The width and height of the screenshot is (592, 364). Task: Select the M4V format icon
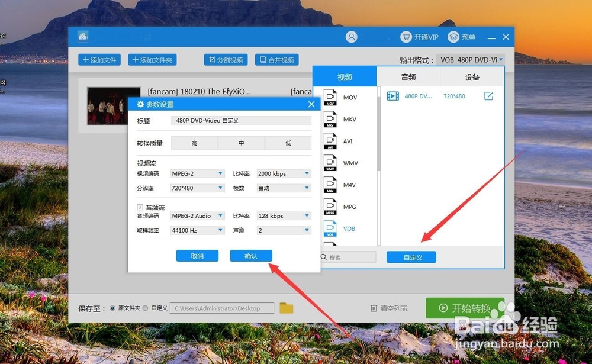(330, 185)
